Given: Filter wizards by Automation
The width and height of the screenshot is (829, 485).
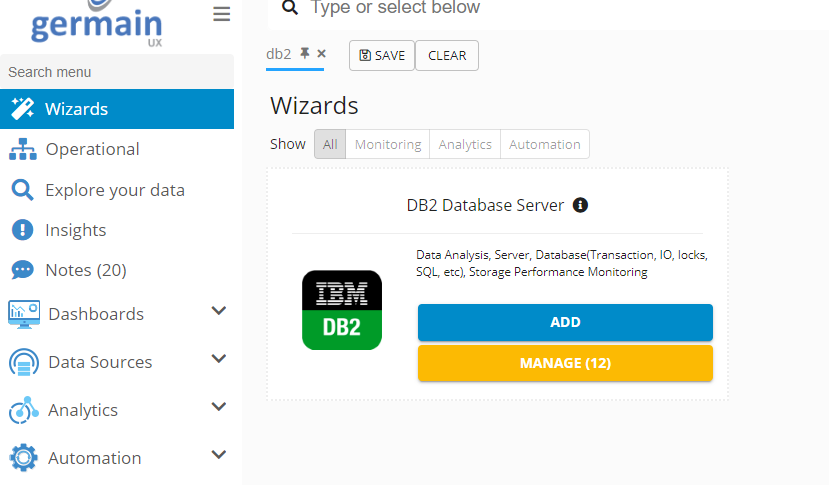Looking at the screenshot, I should click(544, 144).
